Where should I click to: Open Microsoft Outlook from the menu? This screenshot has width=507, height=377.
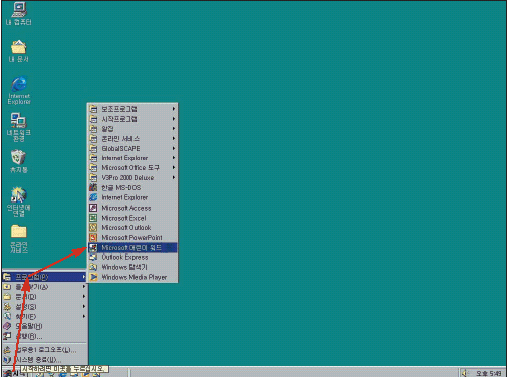(x=133, y=228)
